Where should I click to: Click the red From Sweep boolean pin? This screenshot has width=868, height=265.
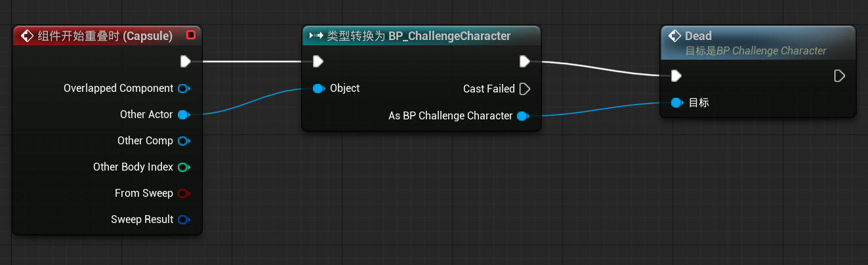click(184, 193)
